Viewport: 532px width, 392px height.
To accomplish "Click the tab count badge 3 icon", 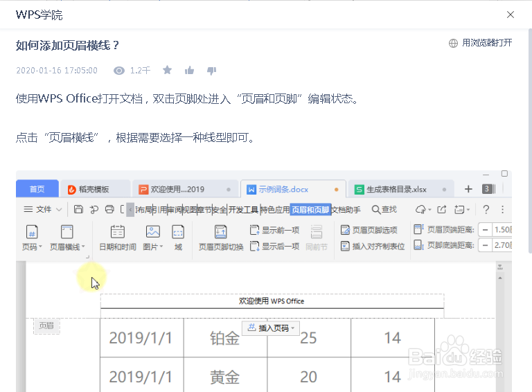I will click(x=488, y=189).
